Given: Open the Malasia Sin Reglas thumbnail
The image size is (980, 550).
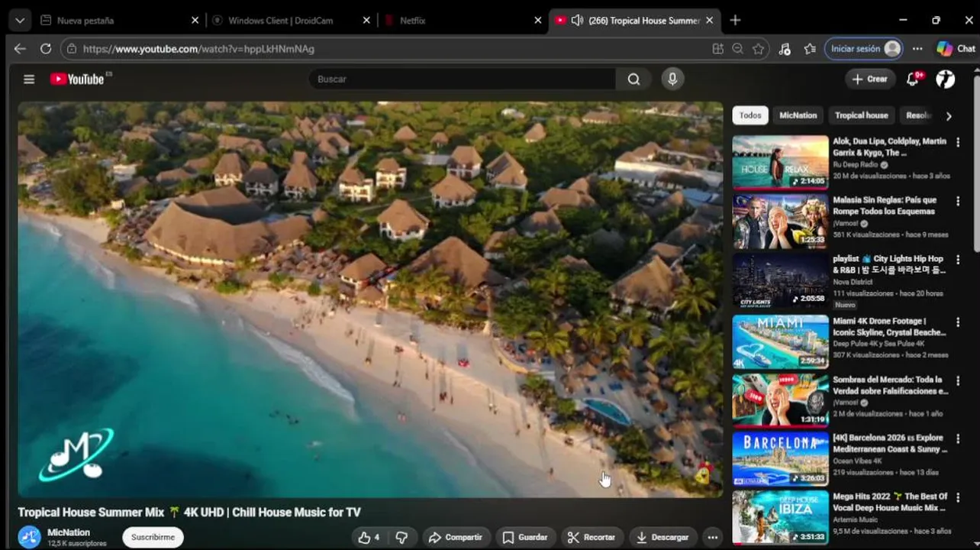Looking at the screenshot, I should [780, 221].
